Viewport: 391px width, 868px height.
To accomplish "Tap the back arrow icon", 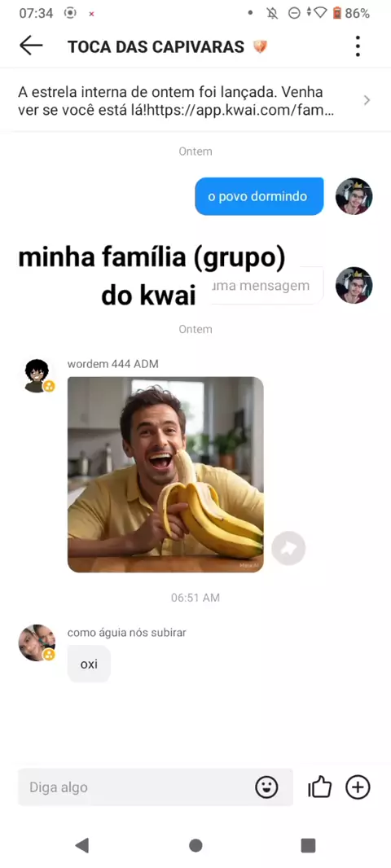I will point(30,46).
